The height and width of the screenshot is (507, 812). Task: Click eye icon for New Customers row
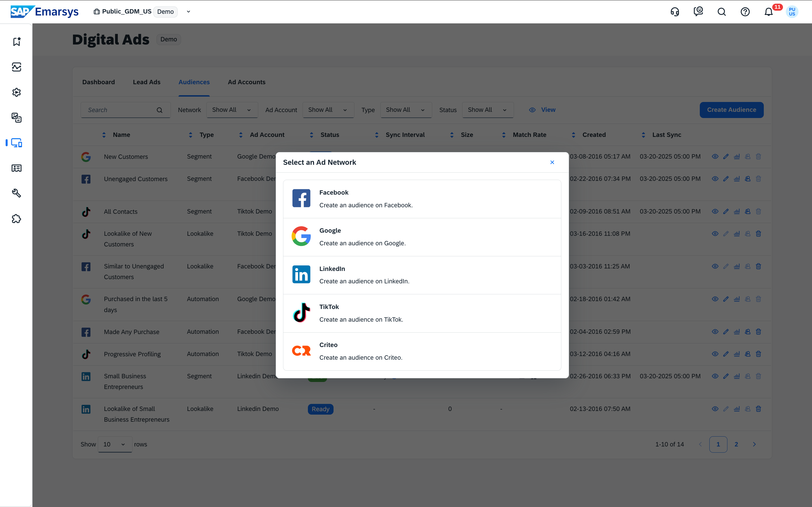pyautogui.click(x=715, y=157)
